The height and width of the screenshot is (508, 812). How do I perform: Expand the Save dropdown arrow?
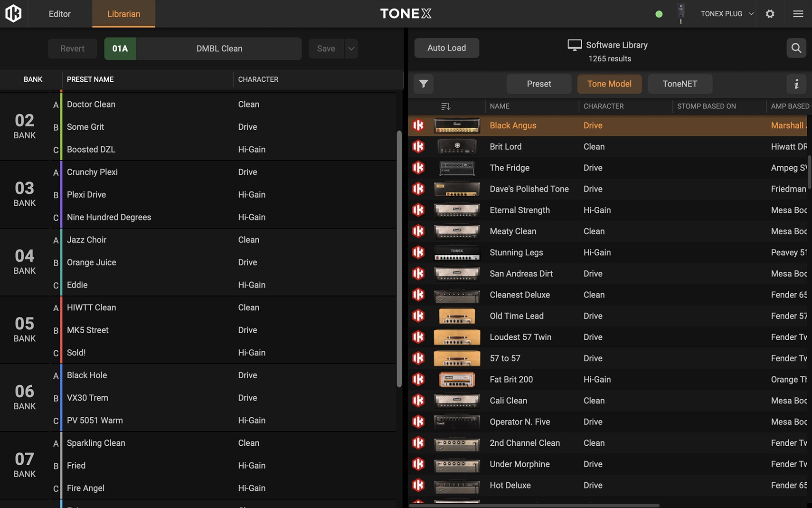351,48
